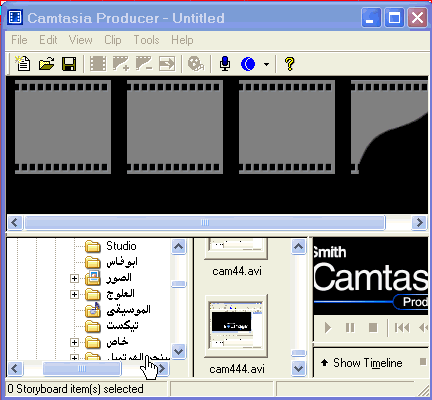The image size is (432, 400).
Task: Click the cam44.avi file name
Action: click(x=237, y=271)
